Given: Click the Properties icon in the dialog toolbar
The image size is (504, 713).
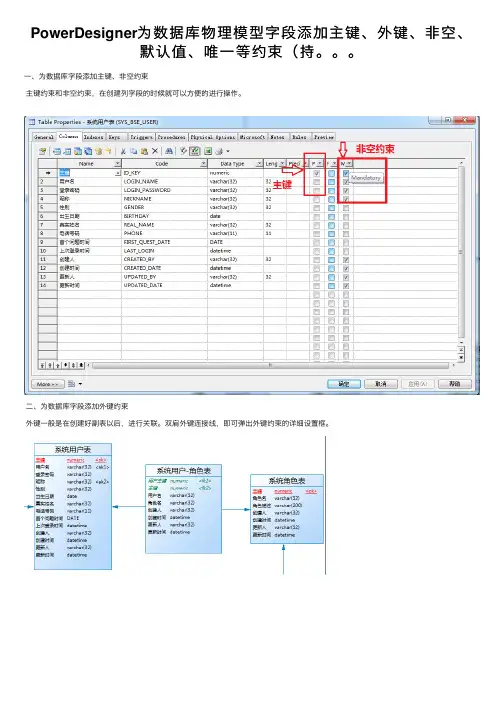Looking at the screenshot, I should 42,151.
